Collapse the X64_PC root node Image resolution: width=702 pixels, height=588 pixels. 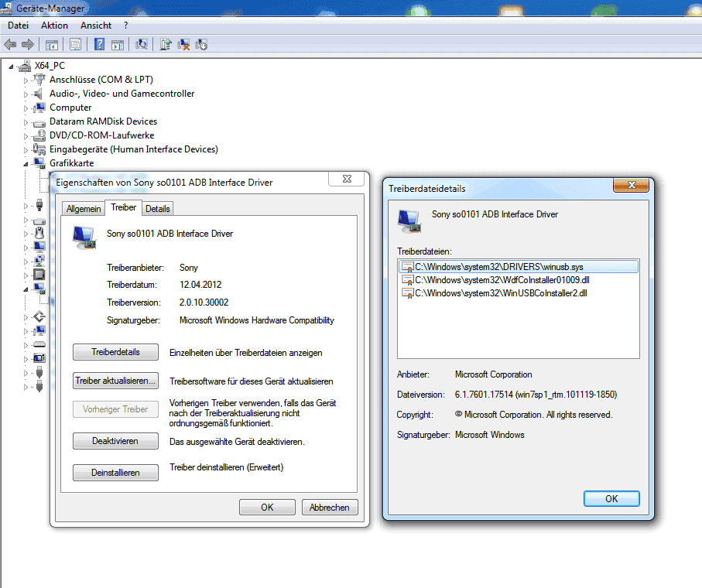pos(11,67)
